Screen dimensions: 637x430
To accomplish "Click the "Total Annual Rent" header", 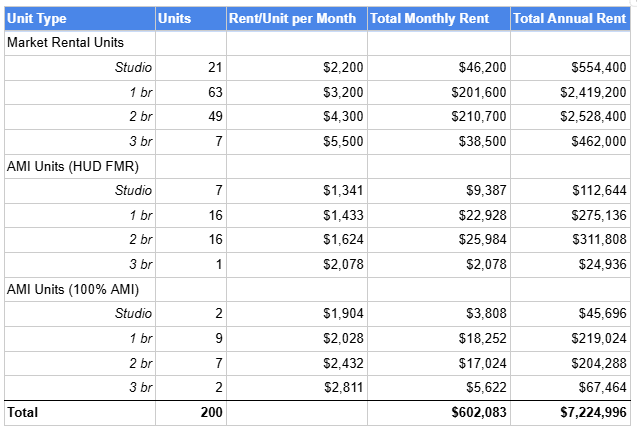I will click(x=570, y=18).
